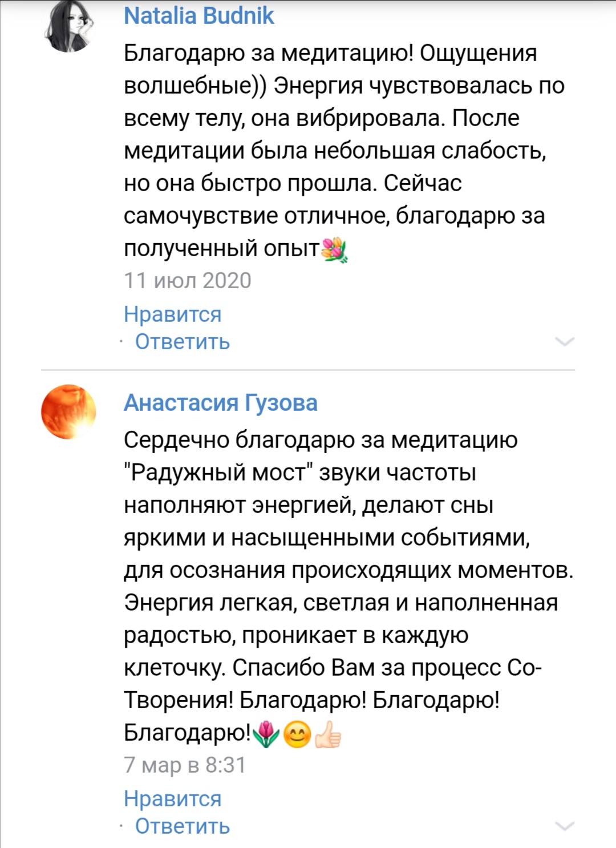Screen dimensions: 616x848
Task: Reply to Natalia Budnik's comment via Ответить
Action: coord(183,342)
